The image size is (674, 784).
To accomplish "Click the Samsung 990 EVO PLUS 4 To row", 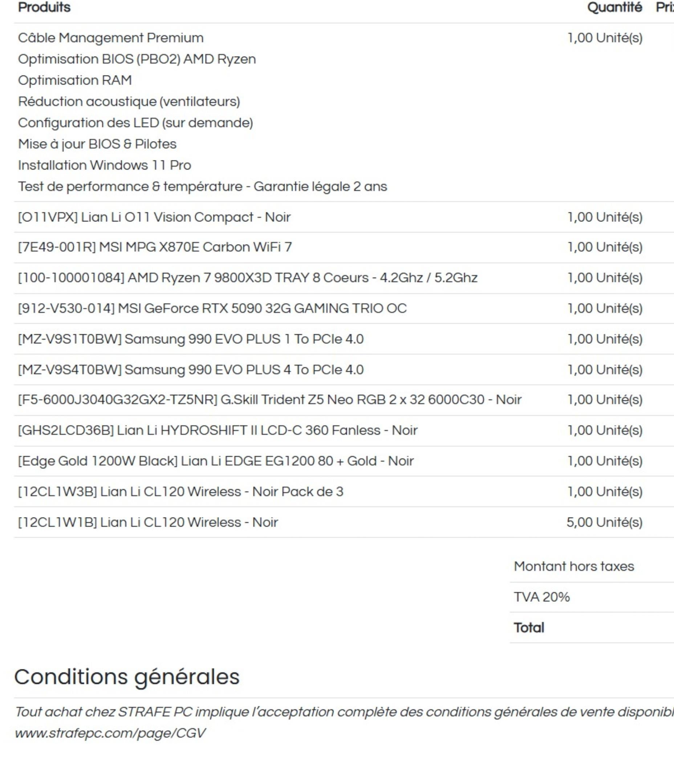I will coord(190,369).
